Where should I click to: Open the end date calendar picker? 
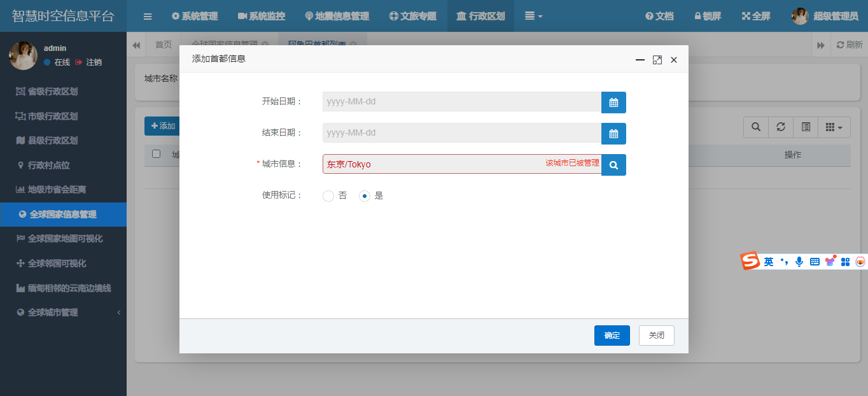tap(613, 133)
